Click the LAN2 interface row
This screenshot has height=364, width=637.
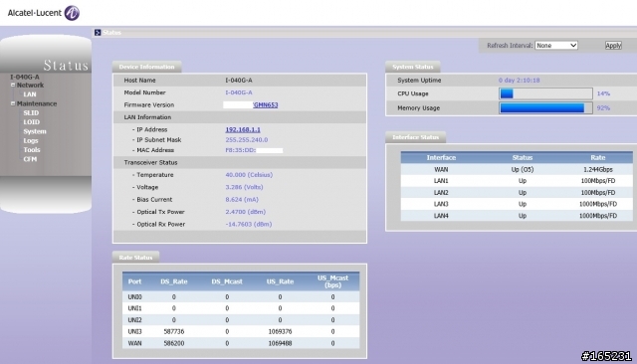517,193
